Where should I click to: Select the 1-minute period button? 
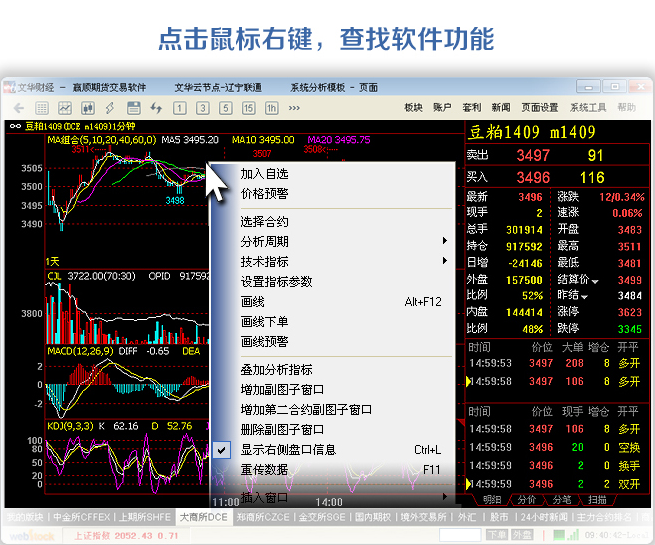180,108
